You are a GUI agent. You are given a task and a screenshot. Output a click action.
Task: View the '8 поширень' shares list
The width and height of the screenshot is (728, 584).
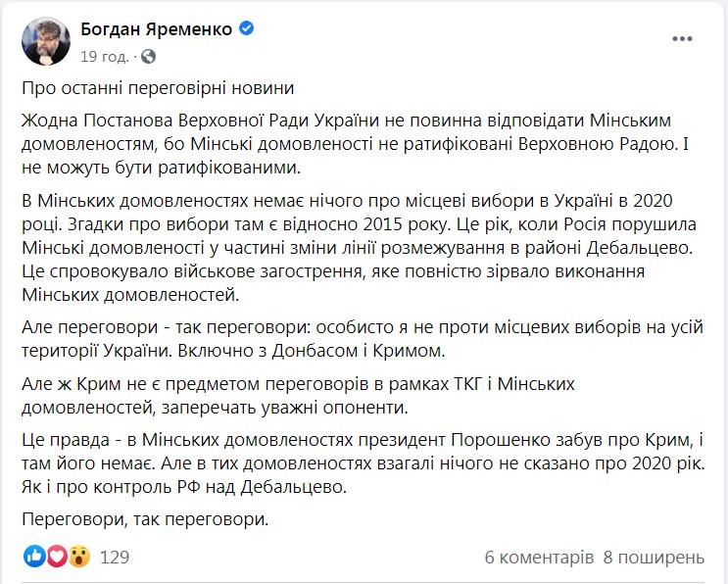(654, 558)
